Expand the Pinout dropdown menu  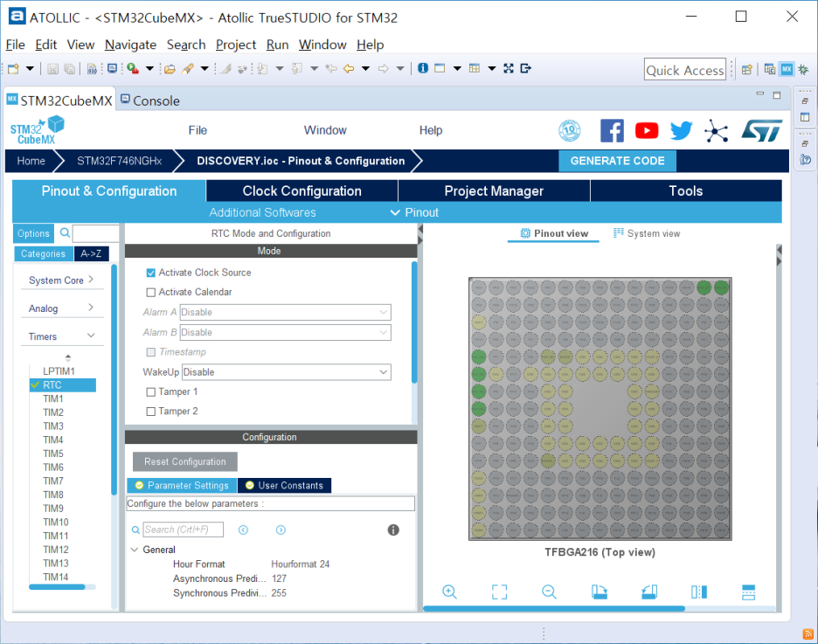[x=415, y=212]
